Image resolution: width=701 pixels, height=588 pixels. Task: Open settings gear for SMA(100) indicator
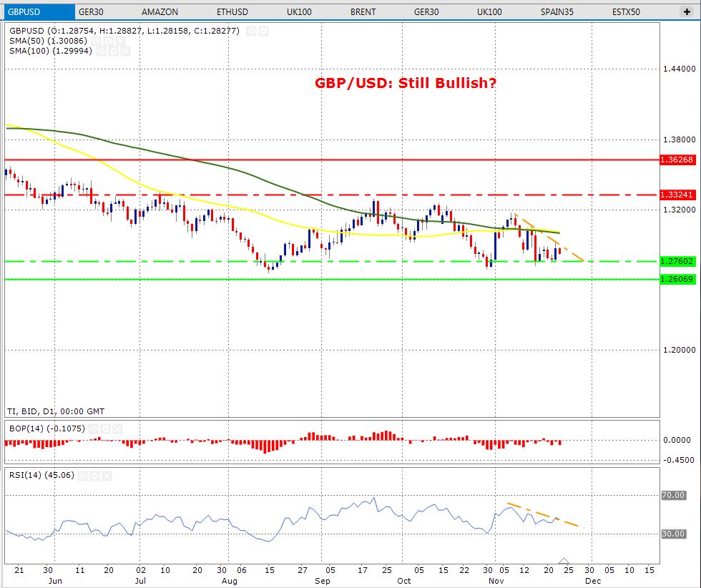114,51
